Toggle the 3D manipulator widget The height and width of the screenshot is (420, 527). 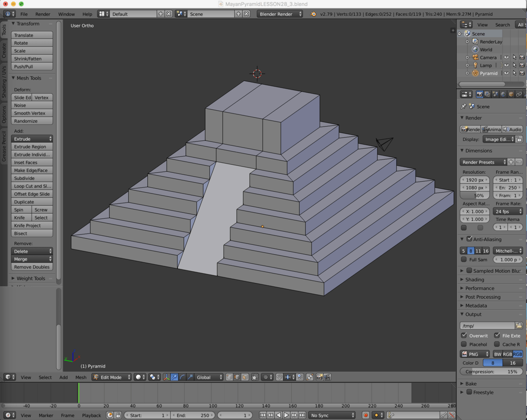pos(167,377)
